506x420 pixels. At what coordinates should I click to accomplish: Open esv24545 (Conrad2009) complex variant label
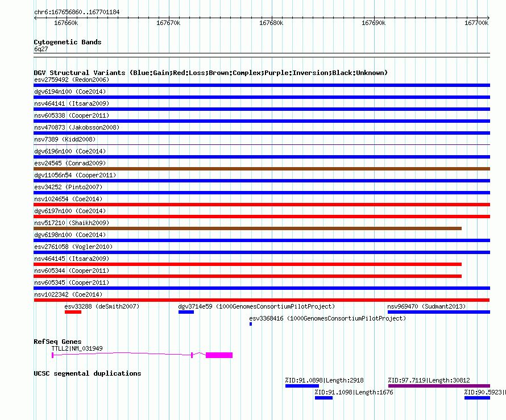coord(70,163)
